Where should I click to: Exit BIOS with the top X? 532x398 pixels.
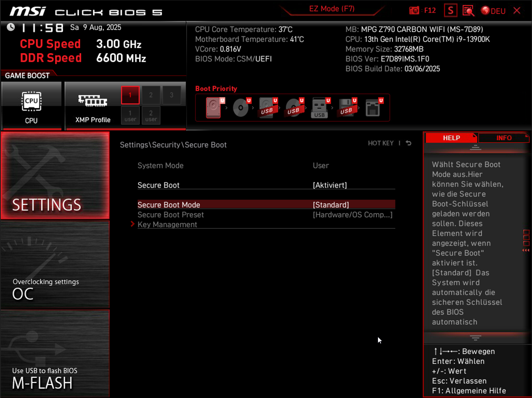coord(517,10)
